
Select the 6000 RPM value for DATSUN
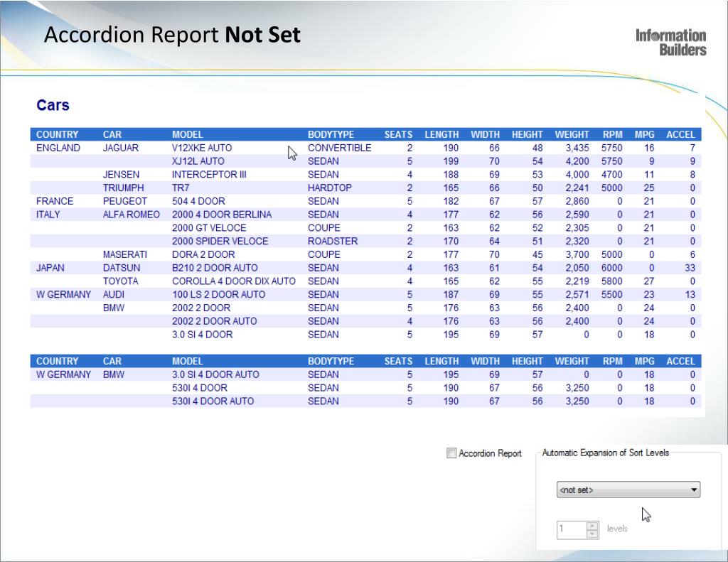[x=611, y=269]
